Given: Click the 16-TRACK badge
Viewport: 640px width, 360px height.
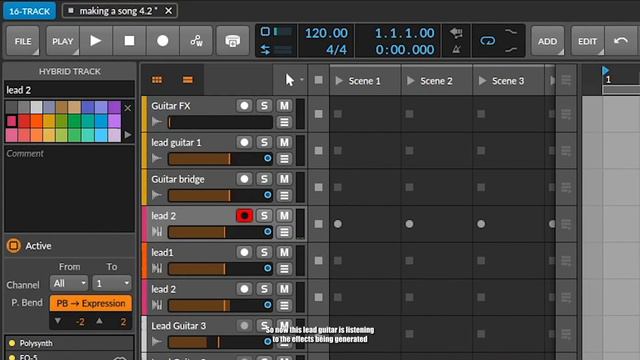Looking at the screenshot, I should click(x=29, y=11).
